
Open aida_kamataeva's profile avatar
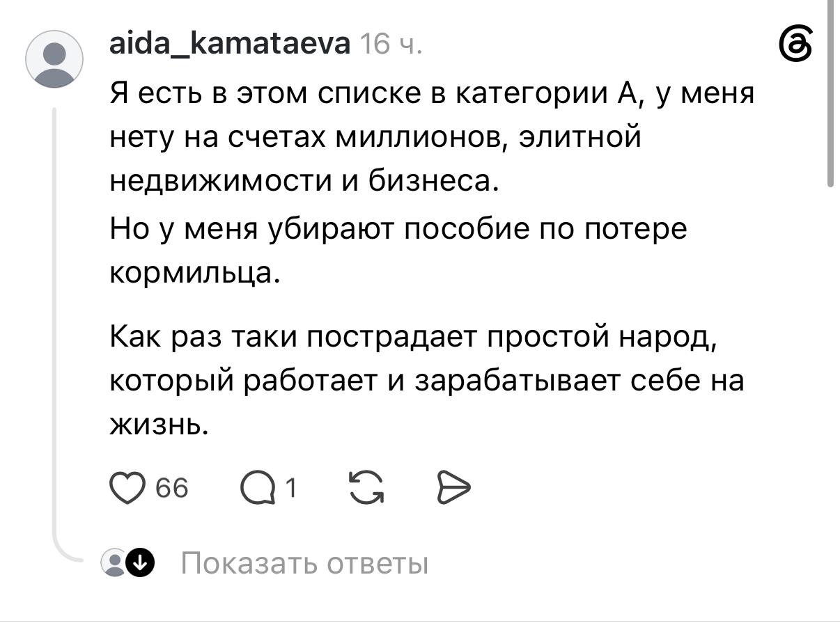pos(54,59)
